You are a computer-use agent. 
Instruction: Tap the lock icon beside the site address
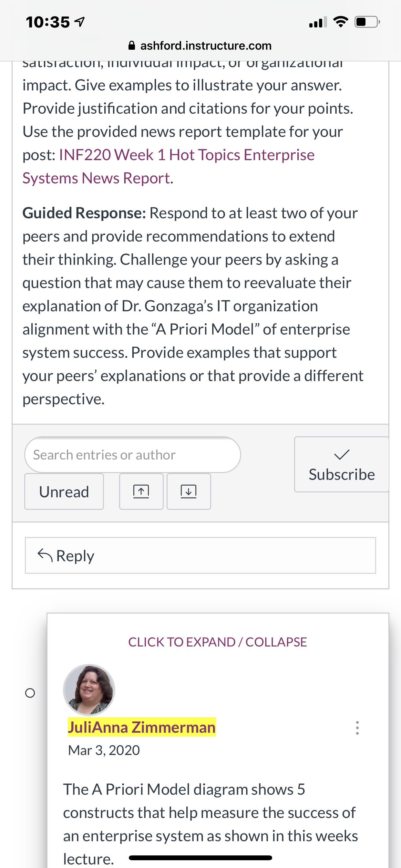[x=132, y=46]
